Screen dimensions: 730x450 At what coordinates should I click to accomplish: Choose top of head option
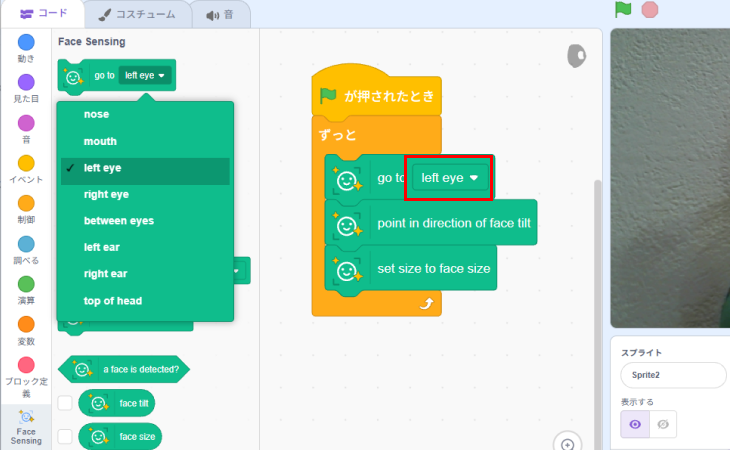coord(113,301)
